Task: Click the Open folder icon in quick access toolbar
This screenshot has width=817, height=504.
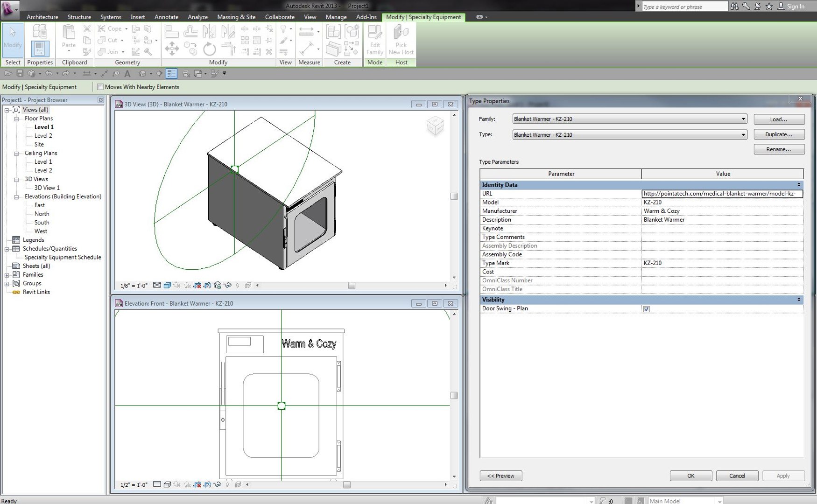Action: coord(8,73)
